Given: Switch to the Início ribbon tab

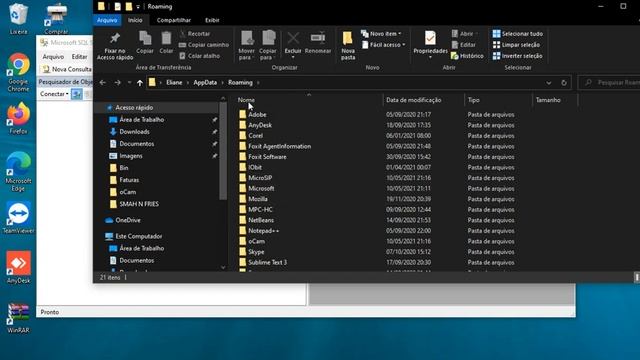Looking at the screenshot, I should [135, 20].
